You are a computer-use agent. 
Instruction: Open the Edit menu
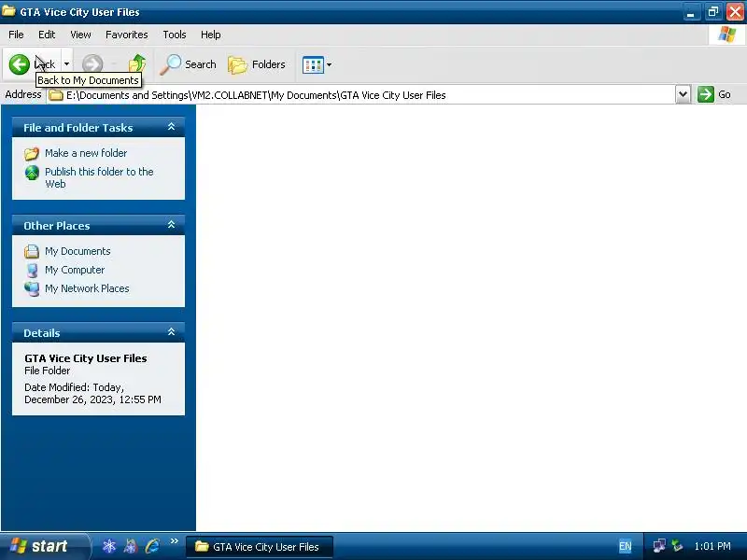[47, 35]
